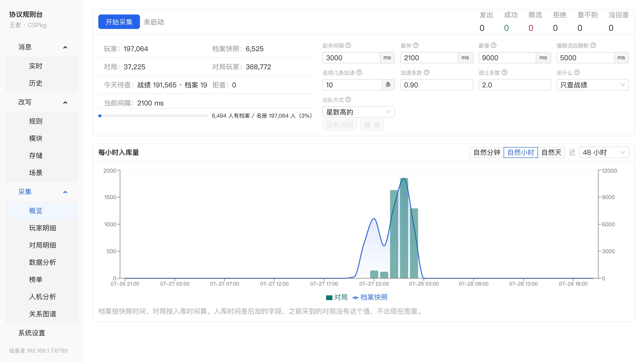Image resolution: width=644 pixels, height=362 pixels.
Task: Click the 成功 counter value
Action: [506, 28]
